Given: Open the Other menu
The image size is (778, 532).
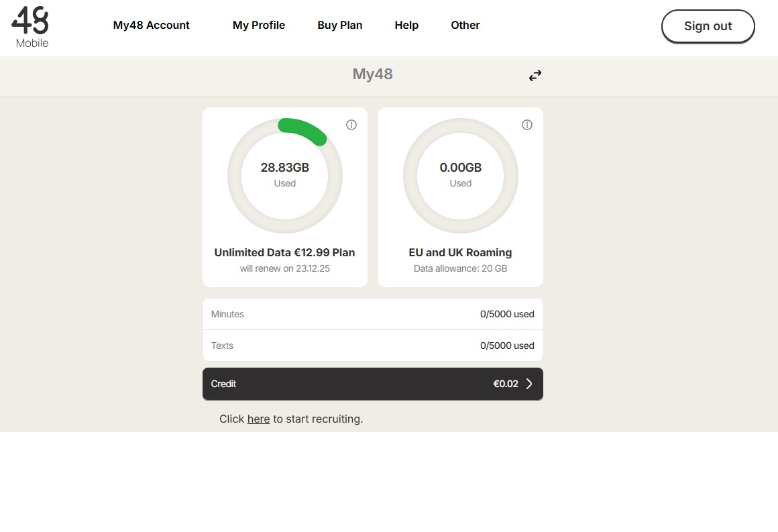Looking at the screenshot, I should (x=465, y=25).
